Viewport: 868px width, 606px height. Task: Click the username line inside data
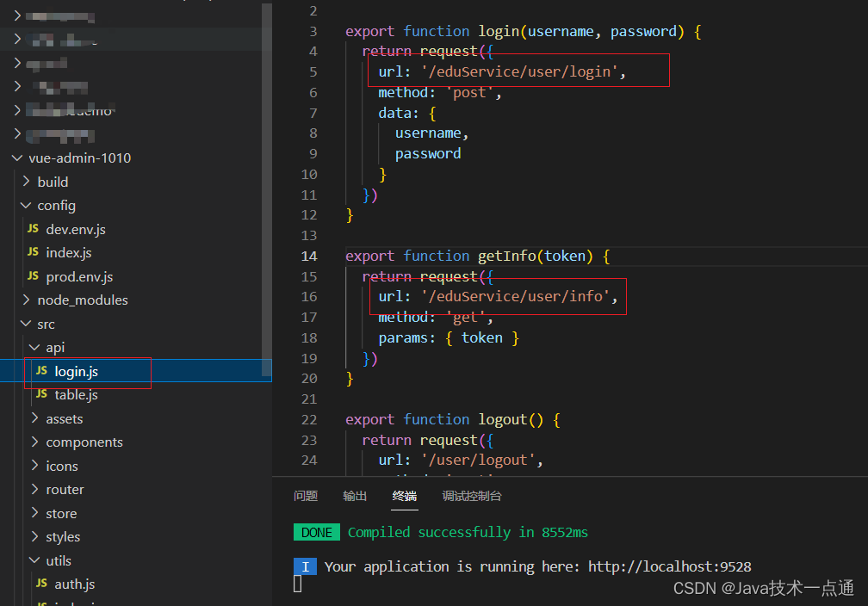point(431,133)
